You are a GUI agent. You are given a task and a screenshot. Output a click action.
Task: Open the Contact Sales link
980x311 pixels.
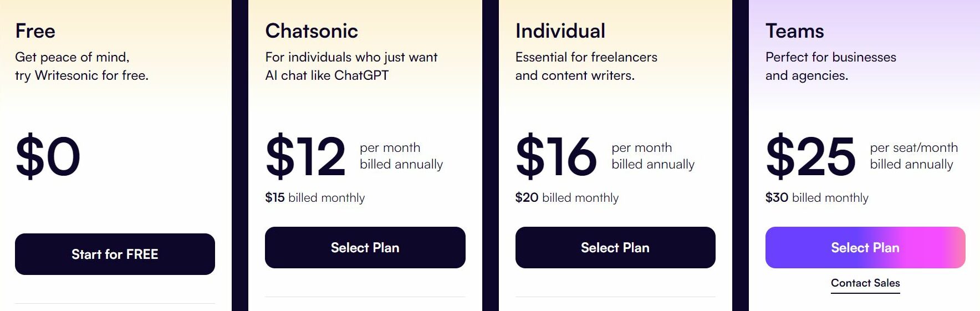click(865, 283)
